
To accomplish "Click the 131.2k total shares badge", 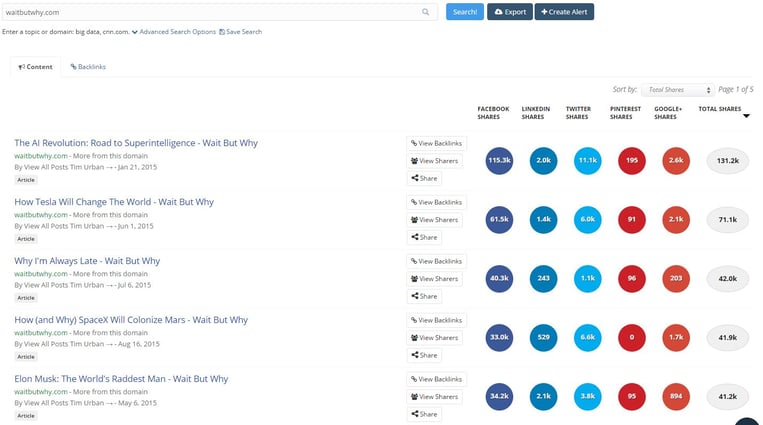I will (x=727, y=161).
